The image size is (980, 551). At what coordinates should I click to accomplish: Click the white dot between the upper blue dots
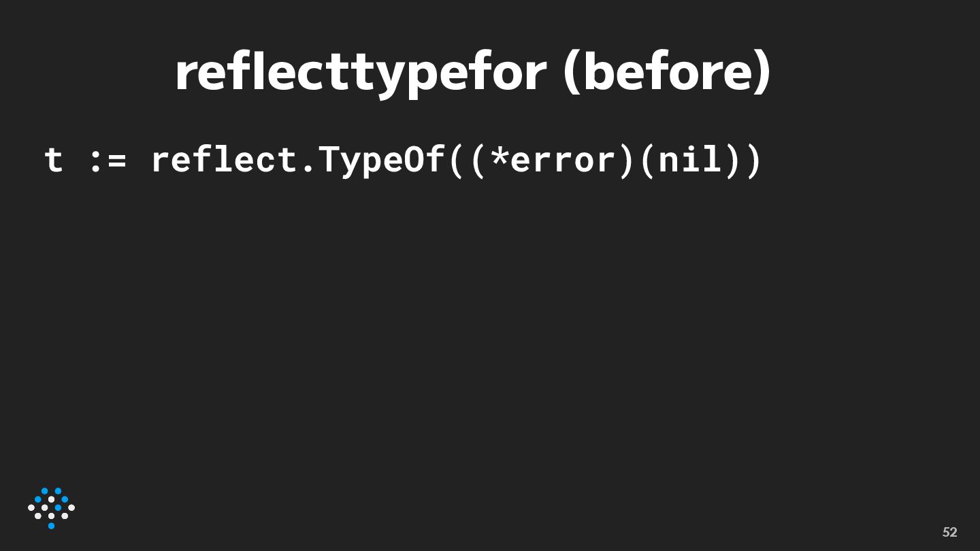point(52,499)
